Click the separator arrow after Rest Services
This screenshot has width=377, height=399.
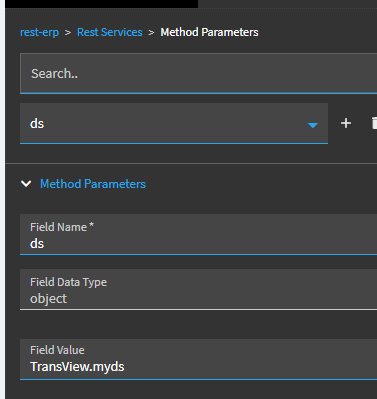[151, 32]
